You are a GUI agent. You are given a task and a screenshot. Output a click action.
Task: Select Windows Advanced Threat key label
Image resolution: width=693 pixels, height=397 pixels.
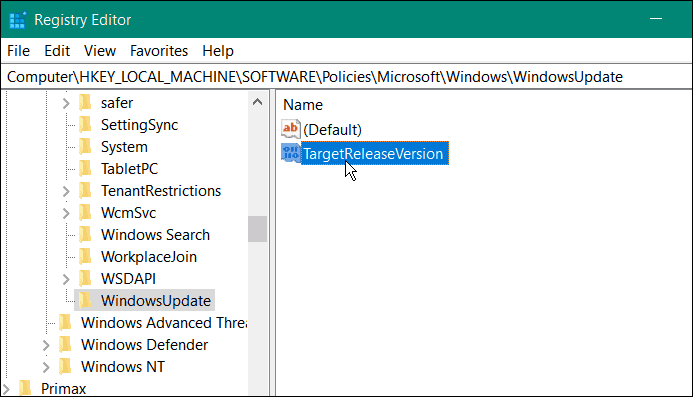coord(164,323)
